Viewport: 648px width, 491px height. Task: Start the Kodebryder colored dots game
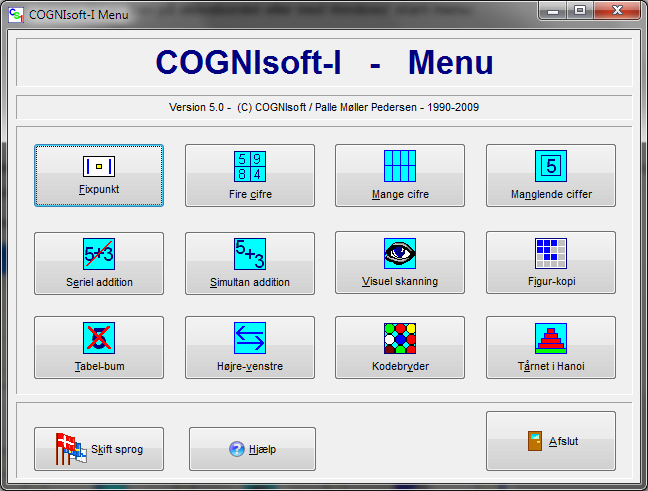coord(400,347)
